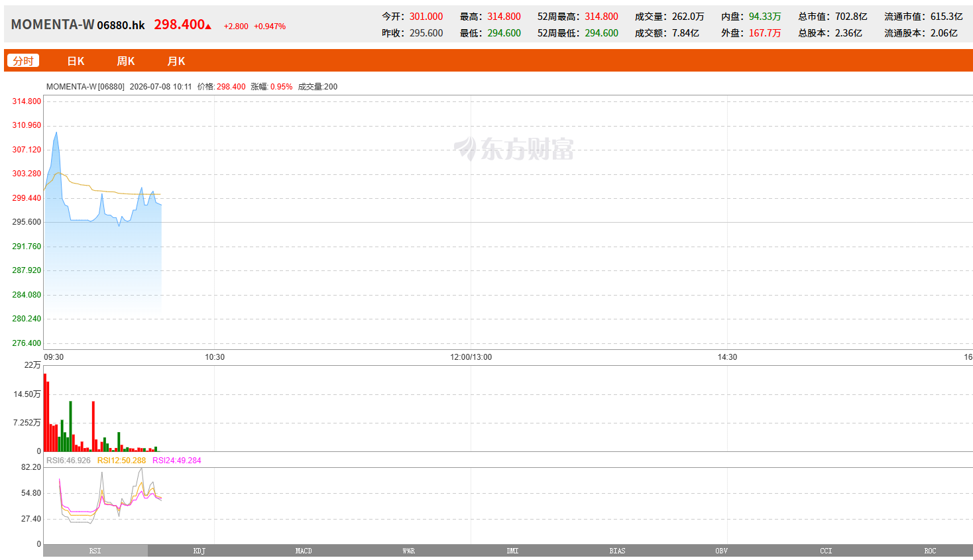Click the 东方财富 watermark logo

coord(514,148)
